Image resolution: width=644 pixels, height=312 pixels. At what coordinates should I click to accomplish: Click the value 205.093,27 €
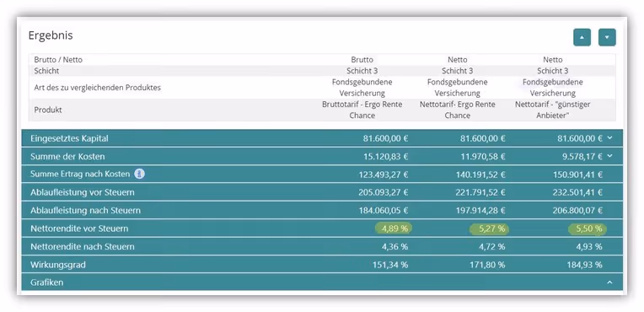[384, 192]
